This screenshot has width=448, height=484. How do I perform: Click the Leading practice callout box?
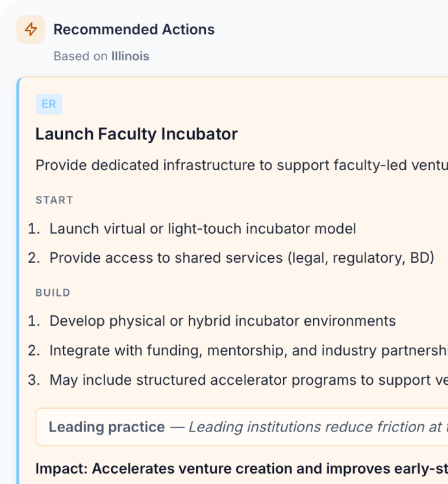click(x=242, y=427)
